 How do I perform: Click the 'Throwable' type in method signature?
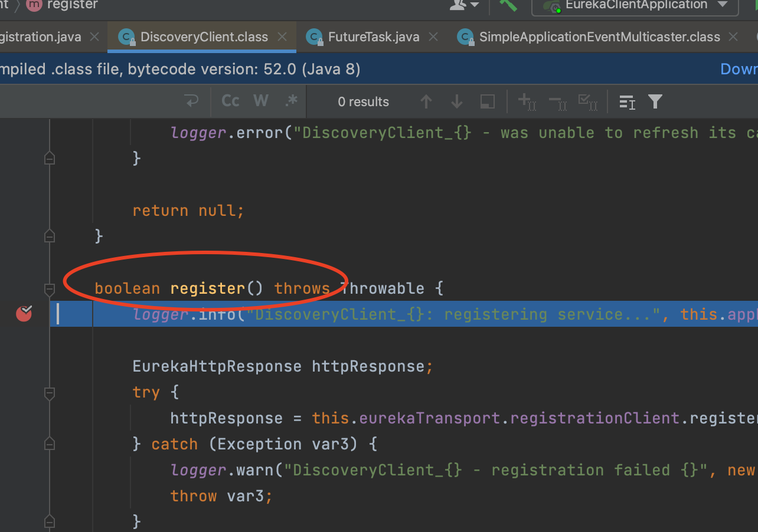(383, 288)
